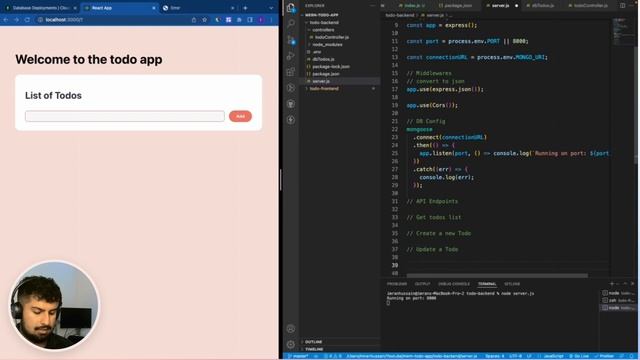Switch to the Output panel tab
The image size is (640, 360).
(422, 284)
